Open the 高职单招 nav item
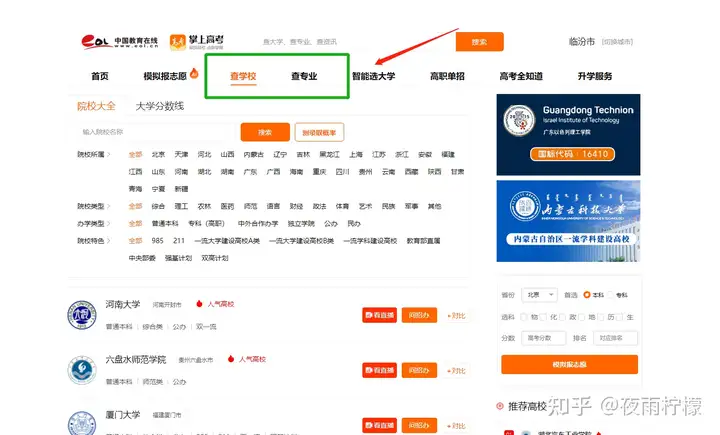 [x=447, y=76]
